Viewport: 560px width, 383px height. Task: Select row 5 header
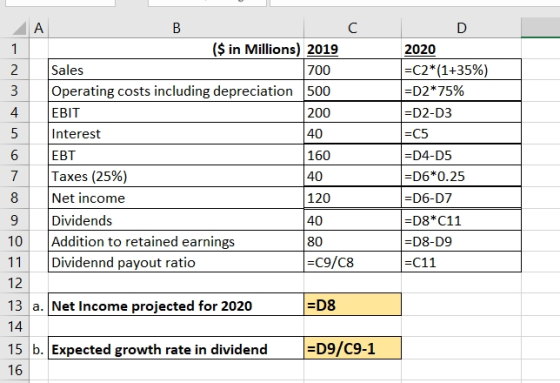14,134
